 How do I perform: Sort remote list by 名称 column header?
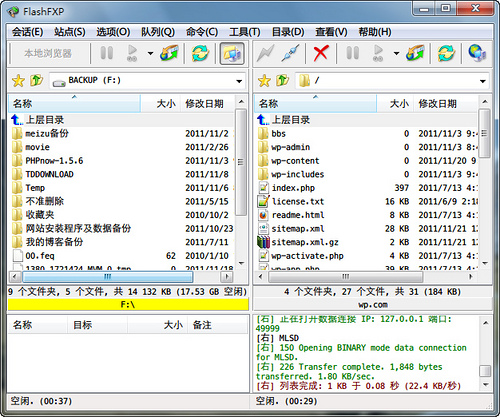(x=316, y=104)
